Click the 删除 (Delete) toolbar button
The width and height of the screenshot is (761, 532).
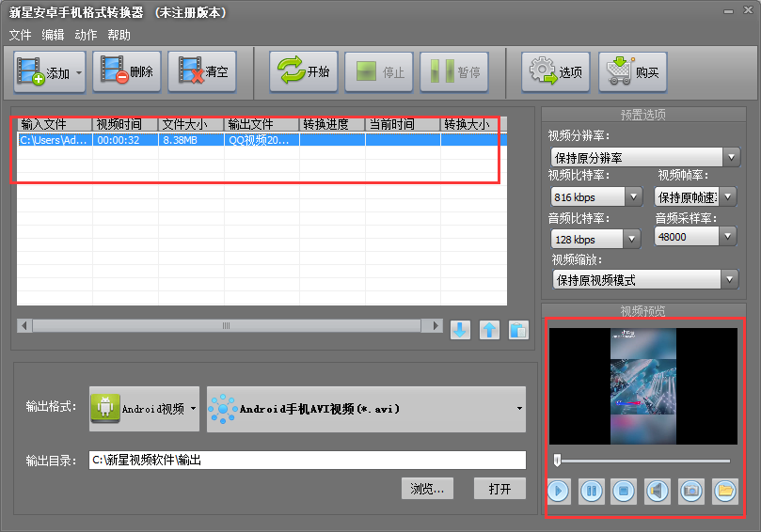tap(127, 71)
